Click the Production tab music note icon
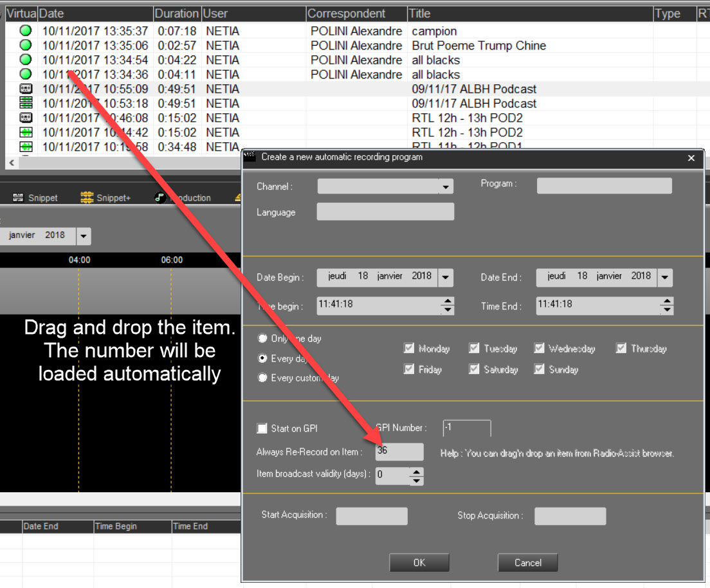710x588 pixels. coord(161,198)
